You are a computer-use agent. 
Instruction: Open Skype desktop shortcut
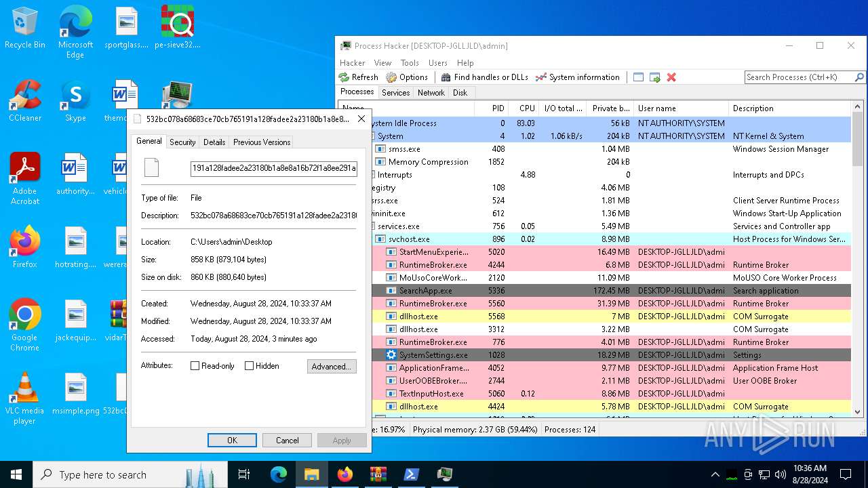click(x=75, y=102)
